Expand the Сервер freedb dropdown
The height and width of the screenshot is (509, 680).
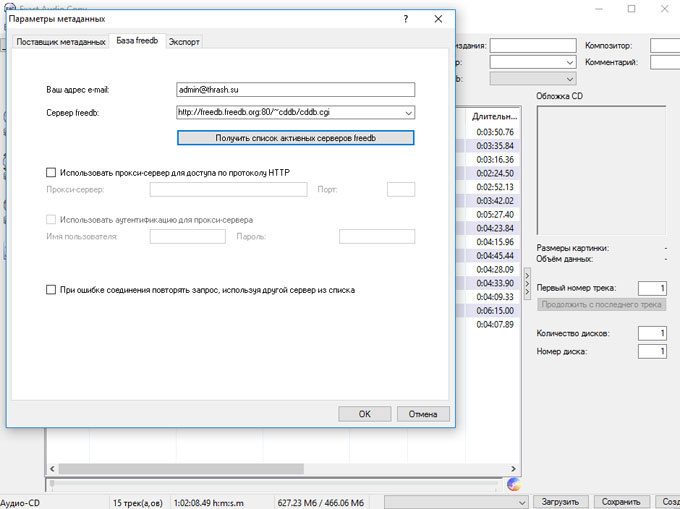tap(408, 113)
